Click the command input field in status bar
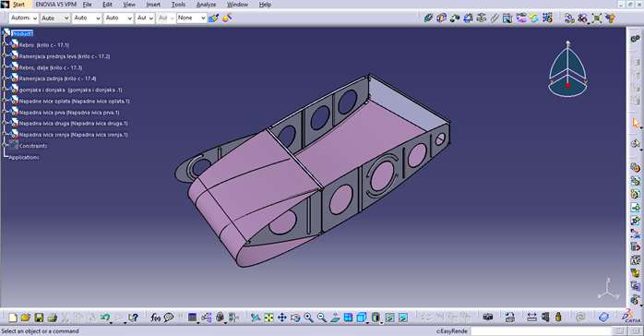Viewport: 644px width, 336px height. coord(542,330)
